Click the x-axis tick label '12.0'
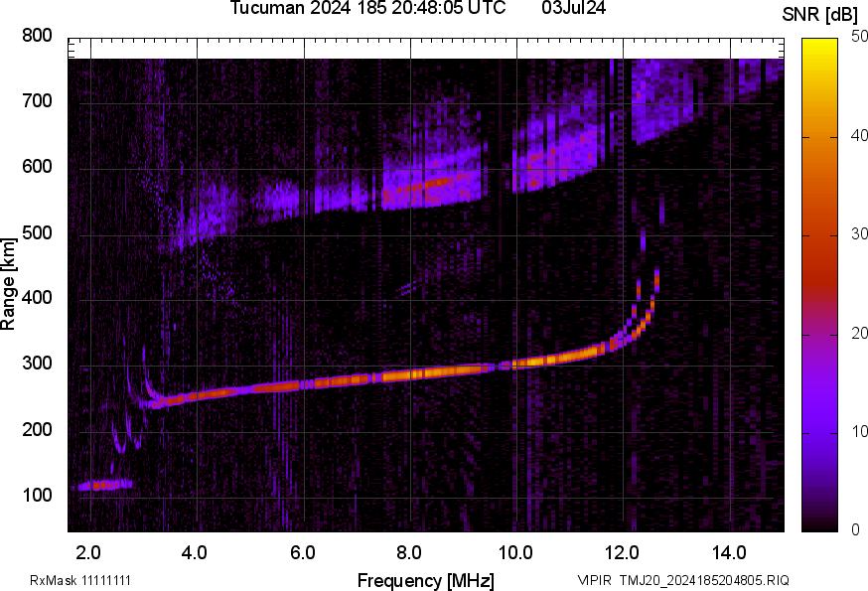Viewport: 868px width, 591px height. click(x=622, y=553)
